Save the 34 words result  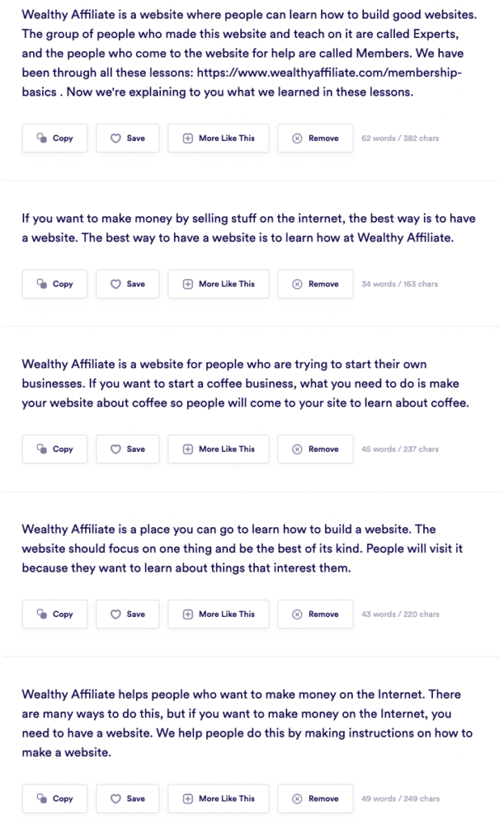127,284
